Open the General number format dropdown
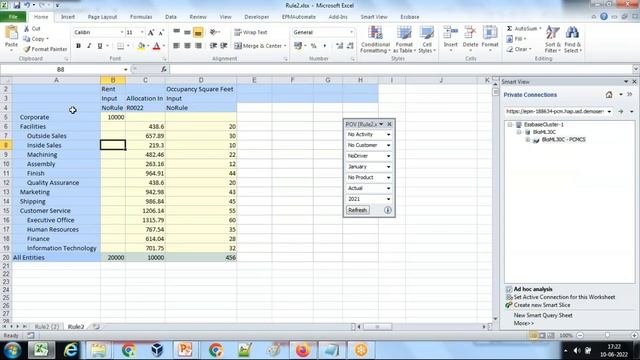640x360 pixels. click(351, 32)
